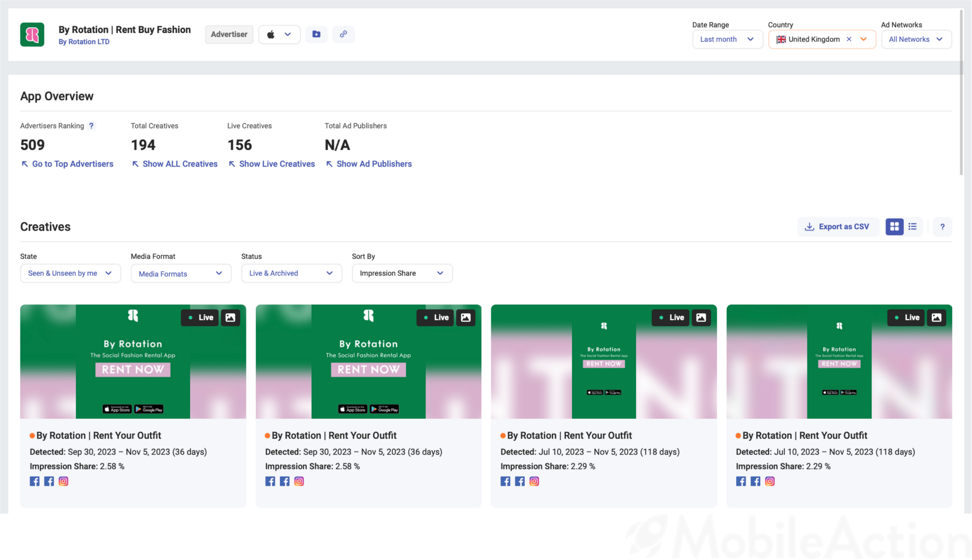This screenshot has height=560, width=972.
Task: Click the By Rotation app logo icon
Action: pos(32,34)
